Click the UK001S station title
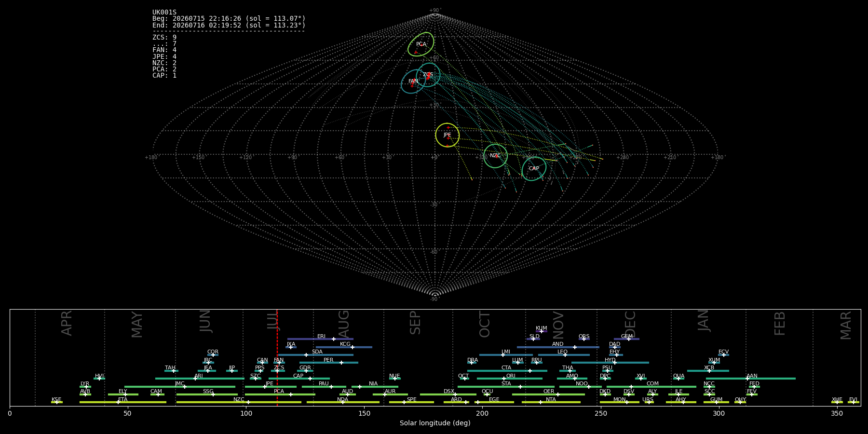This screenshot has height=434, width=868. pos(164,13)
